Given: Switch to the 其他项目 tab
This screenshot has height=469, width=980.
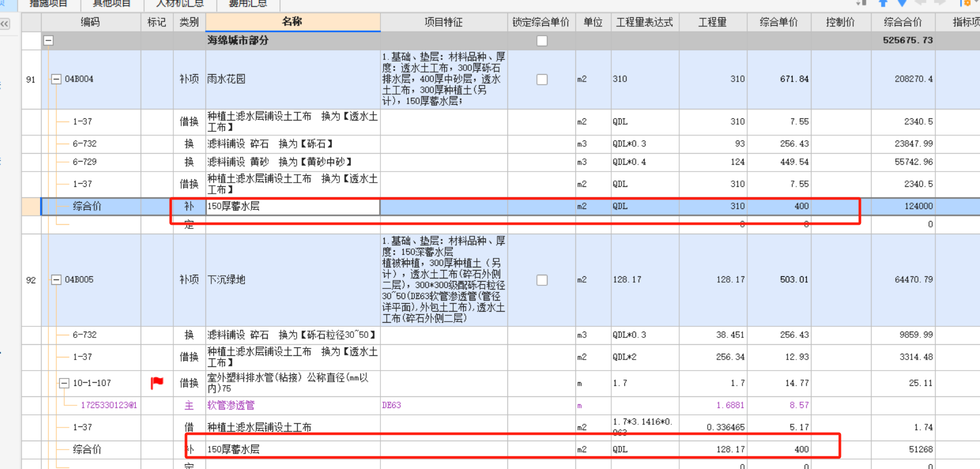Looking at the screenshot, I should click(x=111, y=4).
